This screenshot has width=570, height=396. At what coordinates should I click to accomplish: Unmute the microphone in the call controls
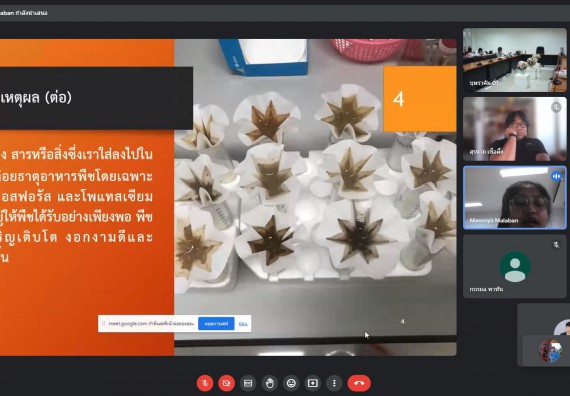click(205, 383)
